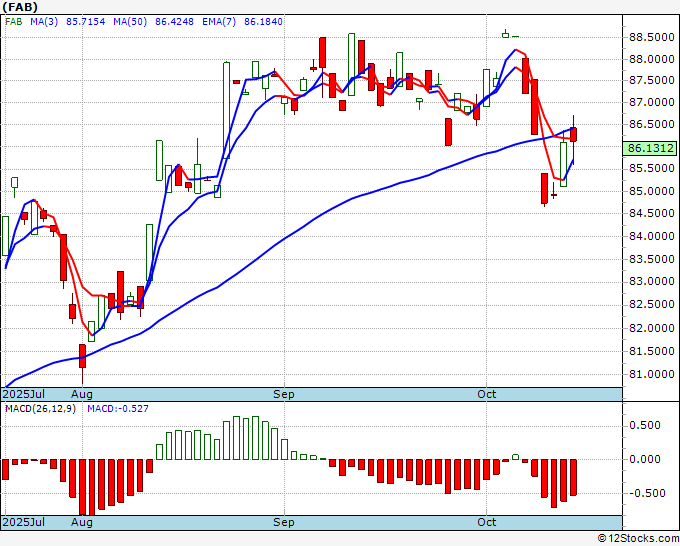Click the MA(3) legend label
This screenshot has height=546, width=680.
pos(44,22)
